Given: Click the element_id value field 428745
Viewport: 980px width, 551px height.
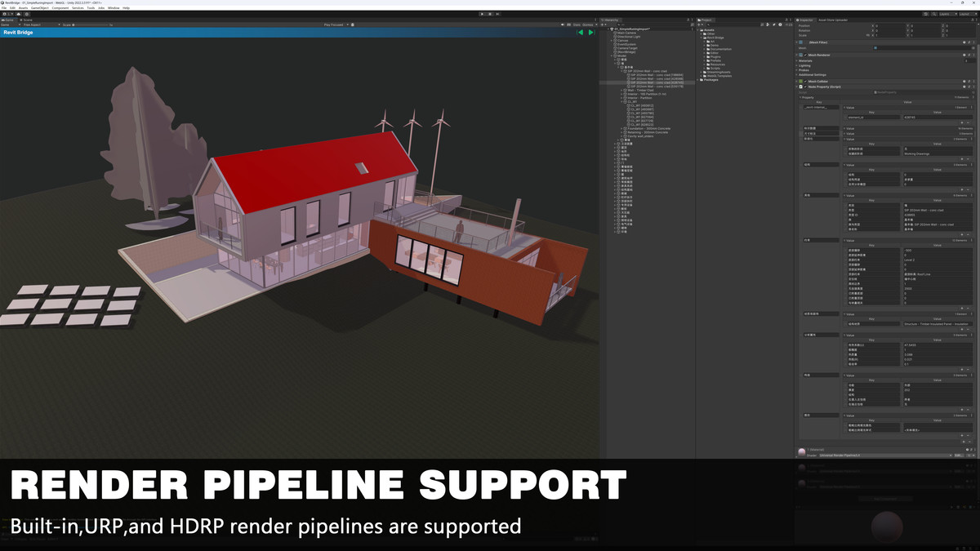Looking at the screenshot, I should point(938,117).
